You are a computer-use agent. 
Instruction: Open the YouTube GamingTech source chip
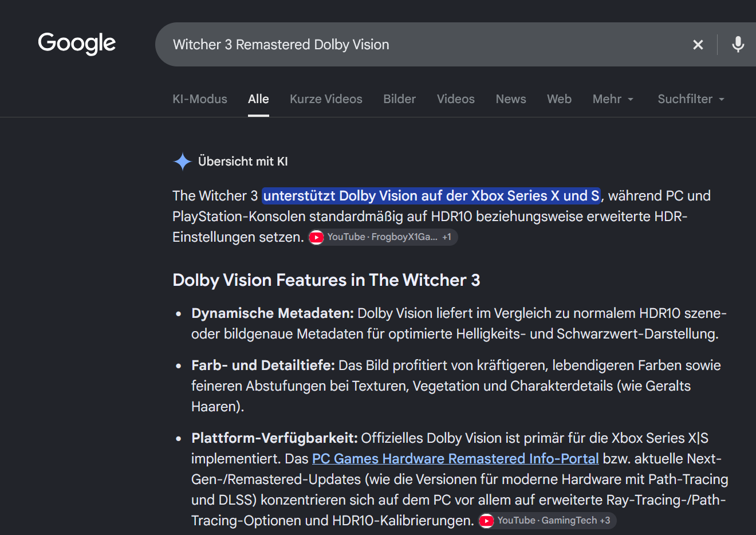548,521
